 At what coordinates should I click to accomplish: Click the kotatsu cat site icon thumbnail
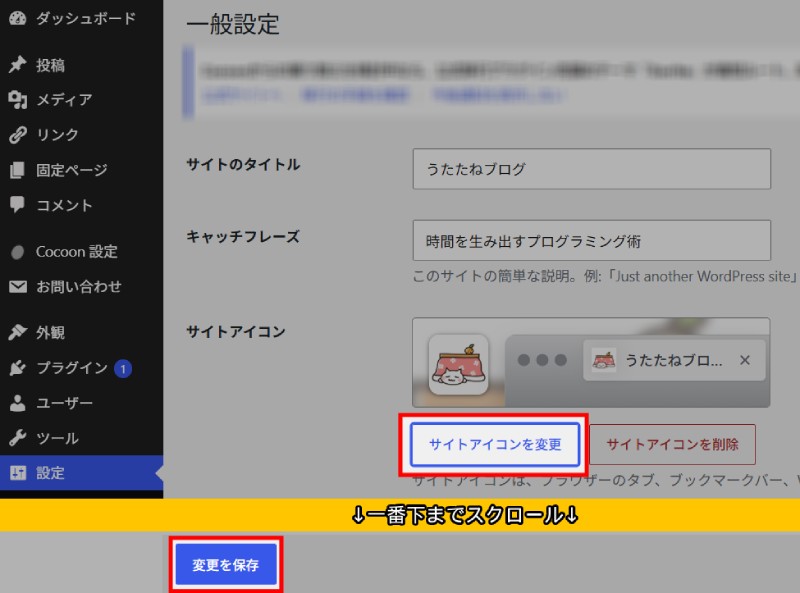pyautogui.click(x=458, y=364)
